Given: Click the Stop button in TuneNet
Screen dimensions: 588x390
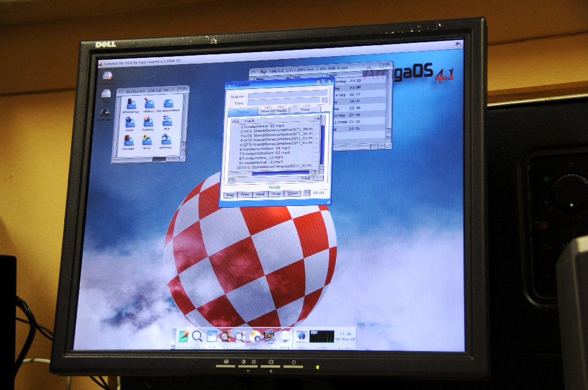Looking at the screenshot, I should click(x=276, y=194).
